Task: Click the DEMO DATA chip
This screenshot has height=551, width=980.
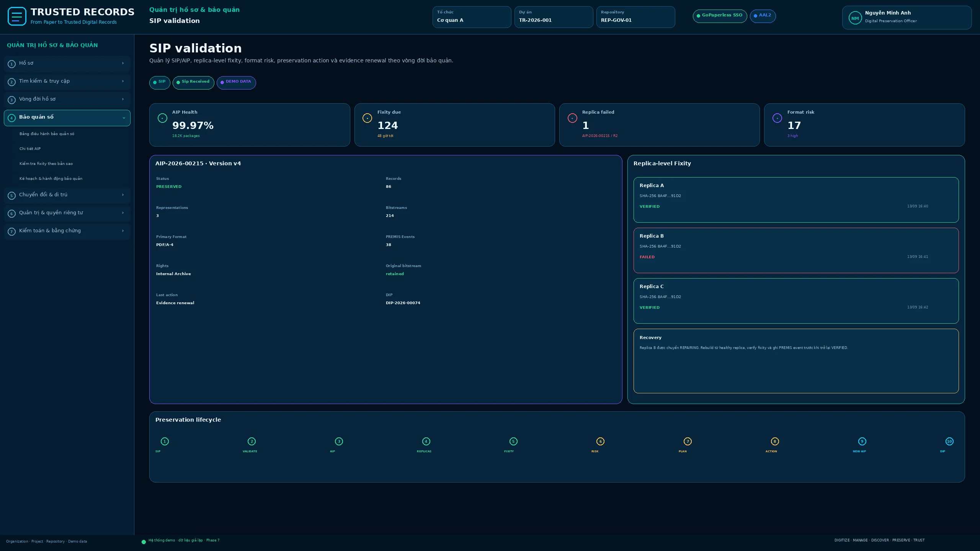Action: click(236, 82)
